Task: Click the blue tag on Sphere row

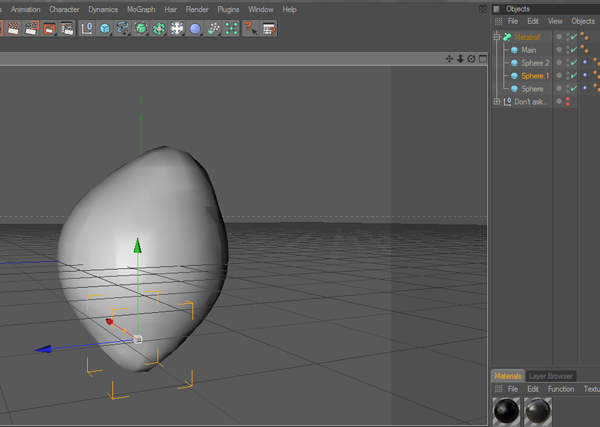Action: point(585,88)
